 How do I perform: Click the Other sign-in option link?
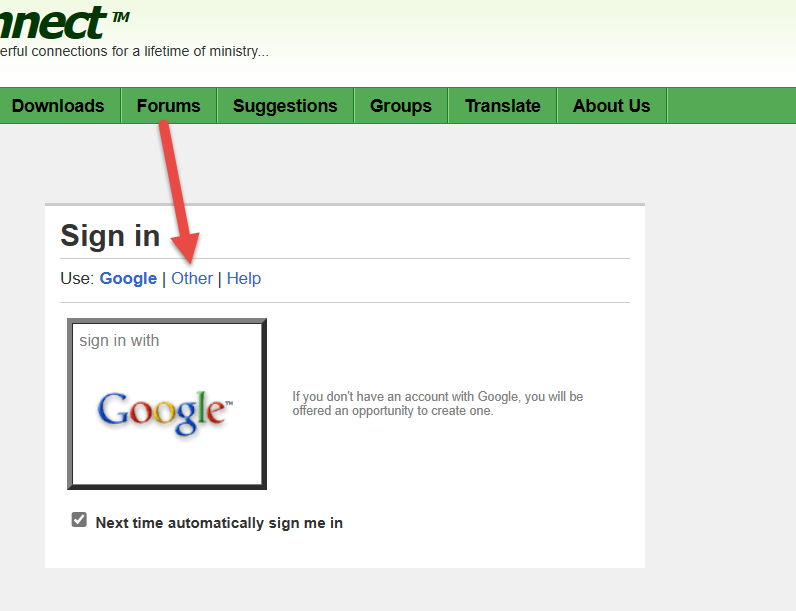(x=192, y=278)
